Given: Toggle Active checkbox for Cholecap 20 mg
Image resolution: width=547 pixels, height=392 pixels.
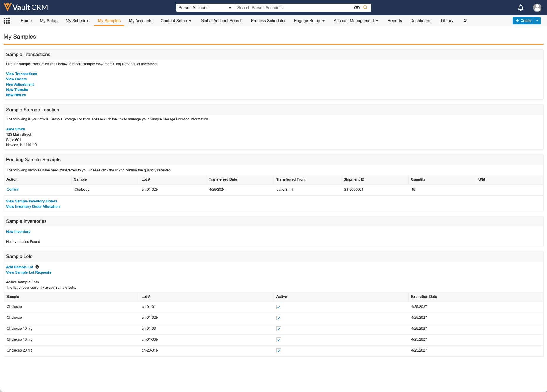Looking at the screenshot, I should tap(279, 351).
